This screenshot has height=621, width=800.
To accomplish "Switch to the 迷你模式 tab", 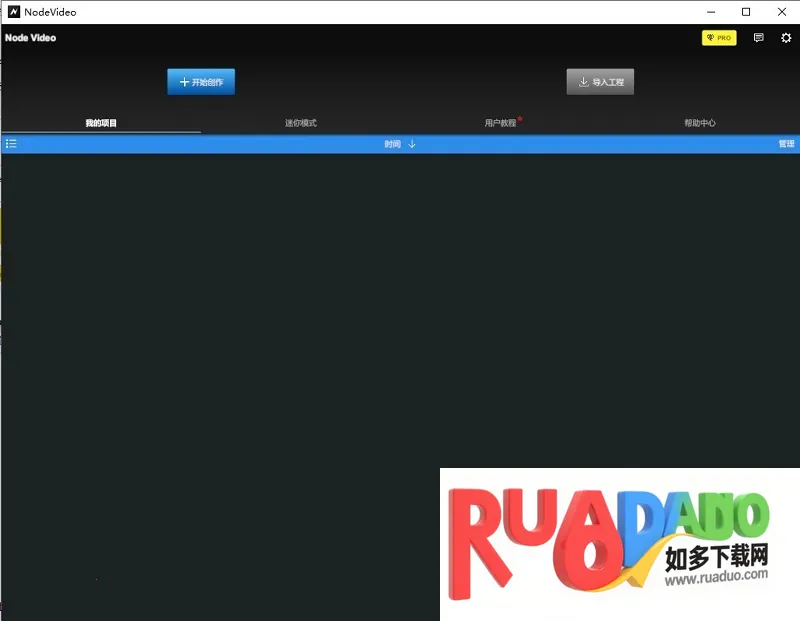I will pyautogui.click(x=300, y=123).
